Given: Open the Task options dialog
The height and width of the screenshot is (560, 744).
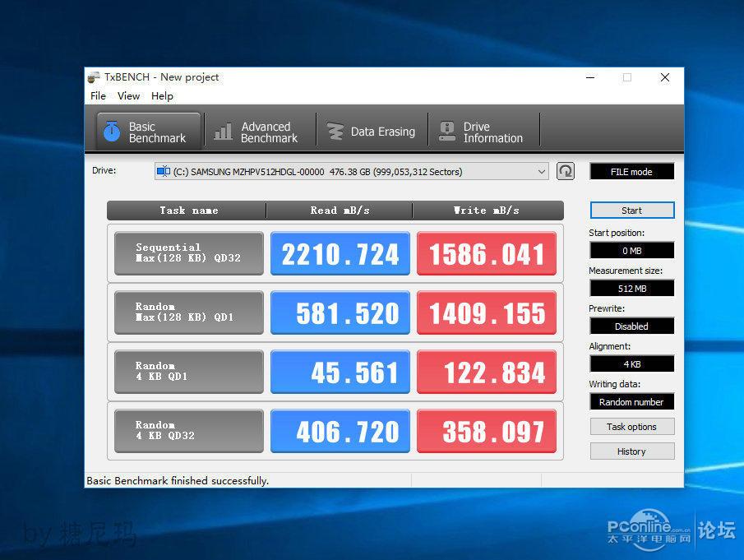Looking at the screenshot, I should (631, 426).
